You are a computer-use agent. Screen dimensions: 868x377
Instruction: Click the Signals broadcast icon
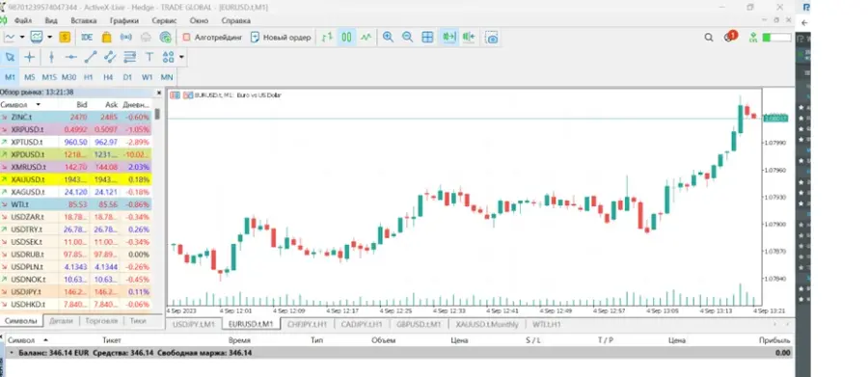(x=126, y=37)
